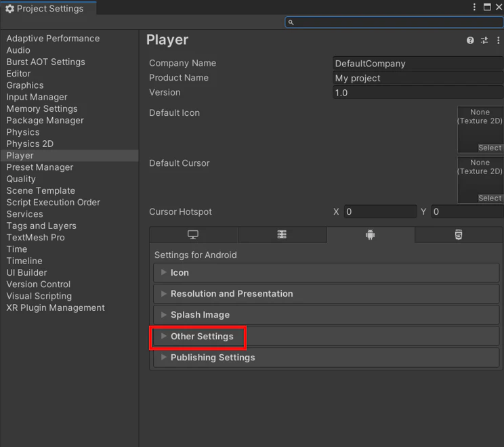504x447 pixels.
Task: Open Preset Manager settings
Action: 40,167
